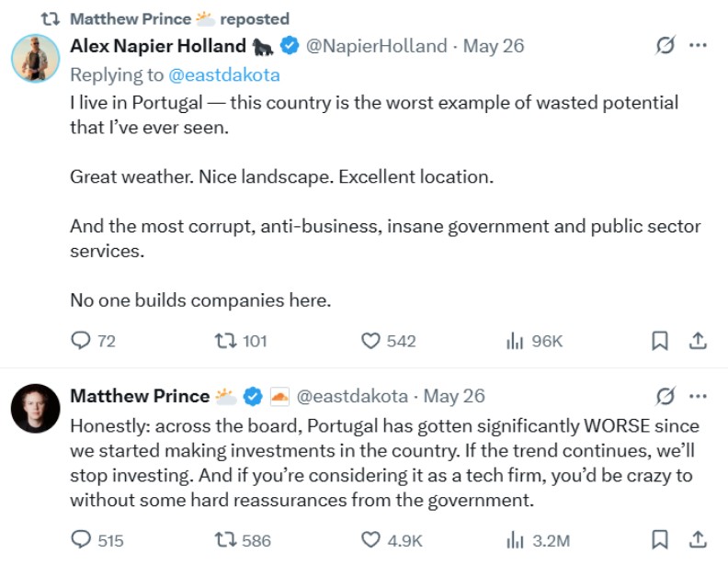
Task: Bookmark Matthew Prince's tweet
Action: (659, 540)
